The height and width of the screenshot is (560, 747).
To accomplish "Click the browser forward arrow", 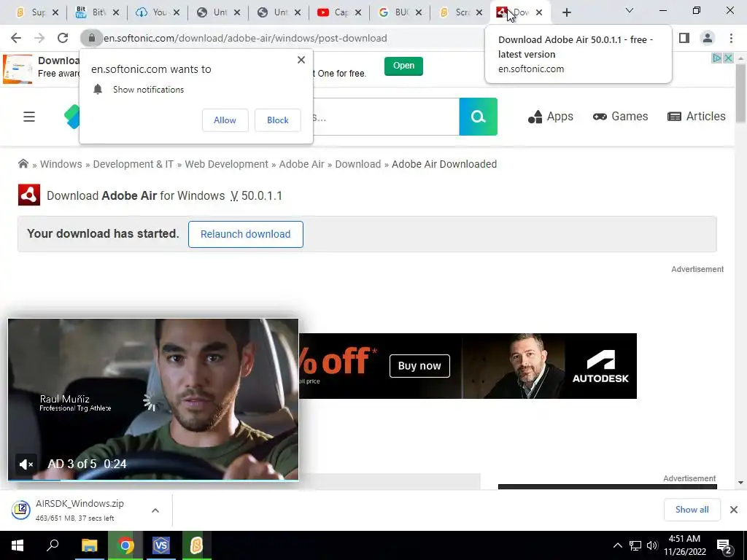I will [x=39, y=38].
